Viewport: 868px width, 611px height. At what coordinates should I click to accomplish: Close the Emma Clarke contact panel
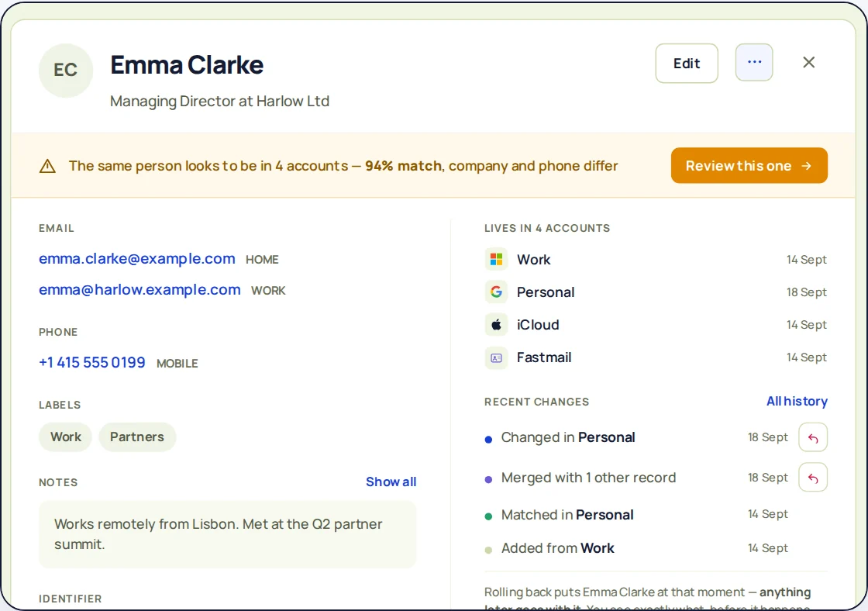[809, 63]
